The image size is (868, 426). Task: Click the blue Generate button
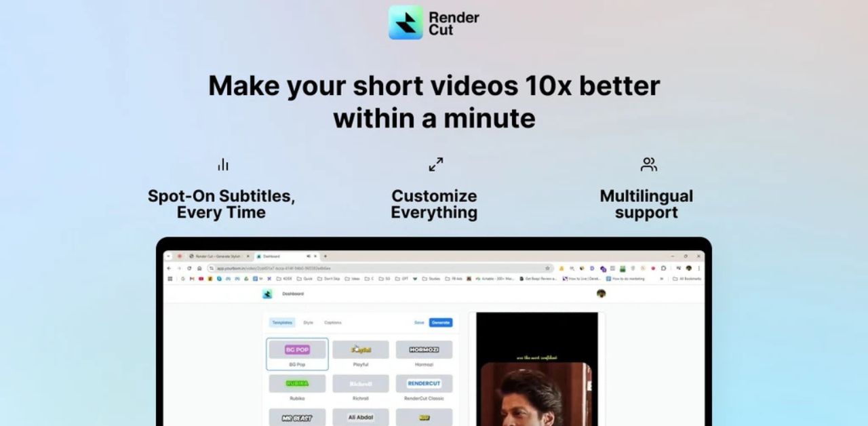point(441,323)
